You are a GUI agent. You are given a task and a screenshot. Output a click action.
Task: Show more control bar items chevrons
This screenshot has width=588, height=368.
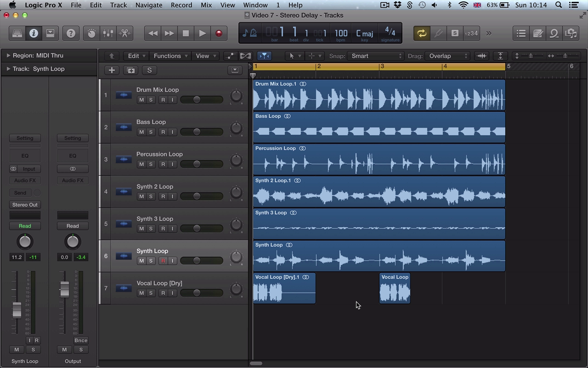click(x=489, y=33)
